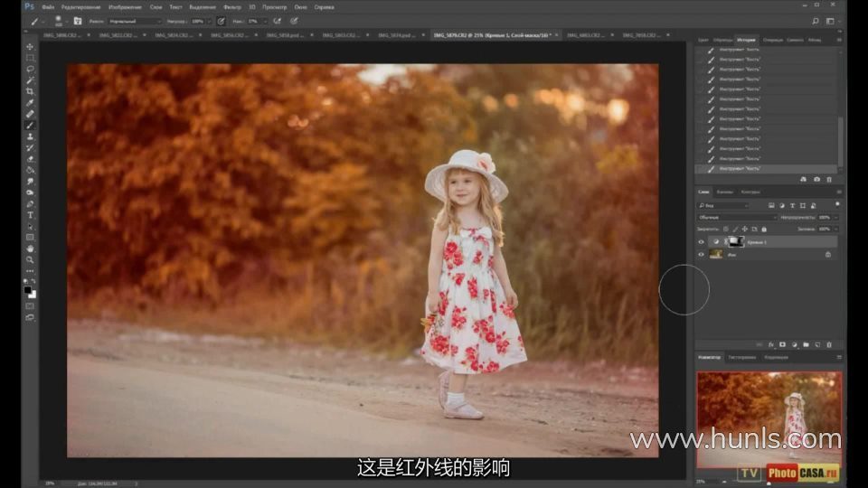Open the layer fill dropdown
Screen dimensions: 868x488
[x=835, y=229]
